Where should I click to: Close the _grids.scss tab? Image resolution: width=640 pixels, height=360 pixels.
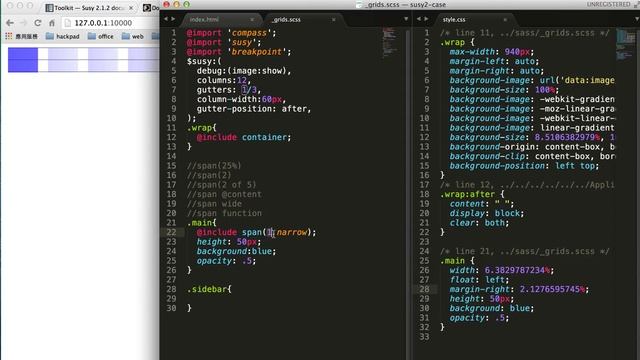(333, 20)
